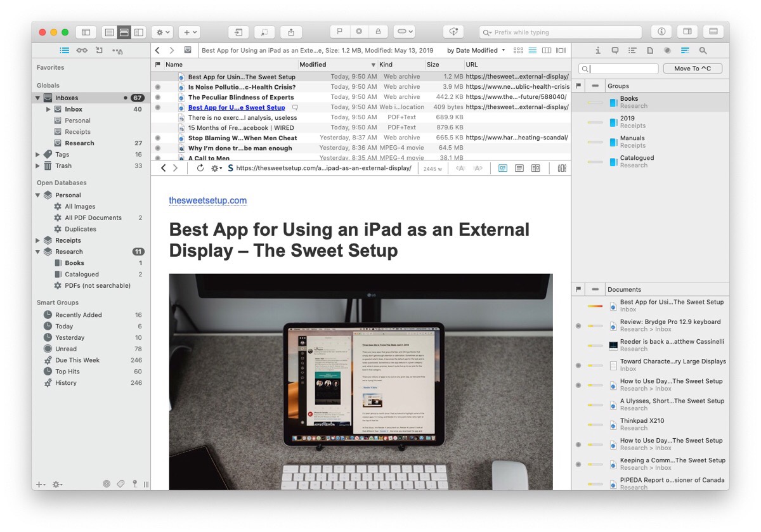Expand the Receipts database disclosure triangle
The height and width of the screenshot is (532, 761).
(x=38, y=241)
